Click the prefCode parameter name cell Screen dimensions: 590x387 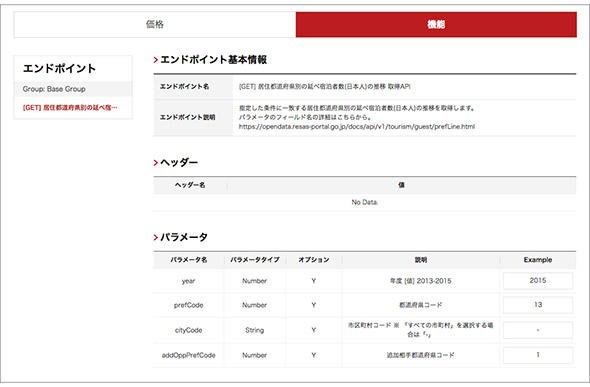(x=189, y=305)
